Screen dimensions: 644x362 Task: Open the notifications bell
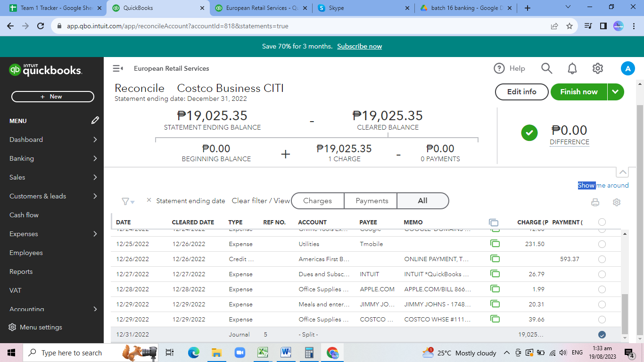point(572,68)
